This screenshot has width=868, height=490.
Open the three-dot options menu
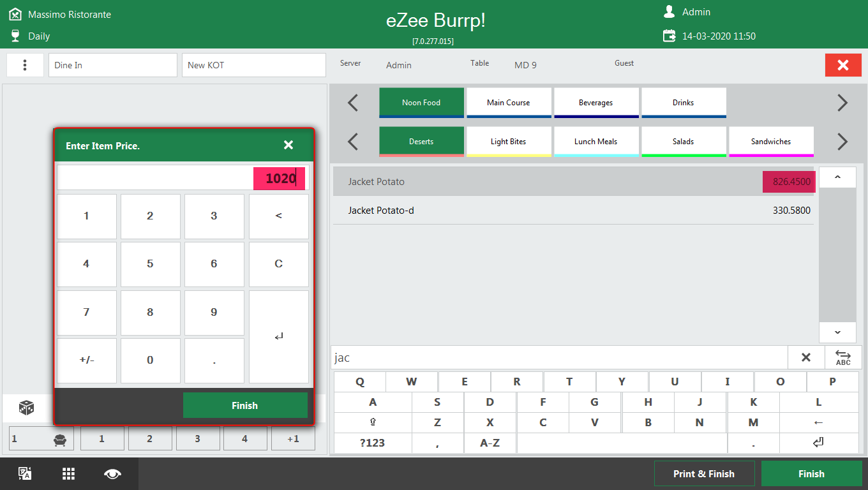click(x=25, y=65)
